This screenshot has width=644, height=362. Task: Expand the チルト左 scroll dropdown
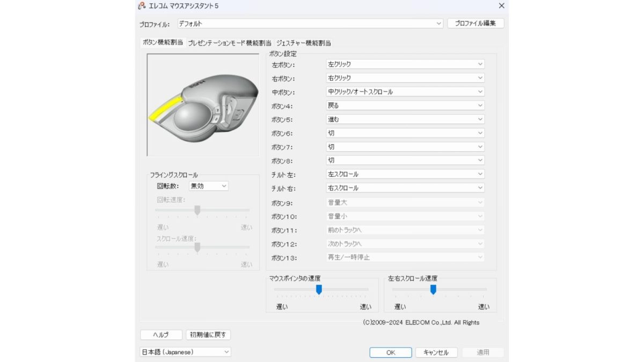(x=405, y=174)
